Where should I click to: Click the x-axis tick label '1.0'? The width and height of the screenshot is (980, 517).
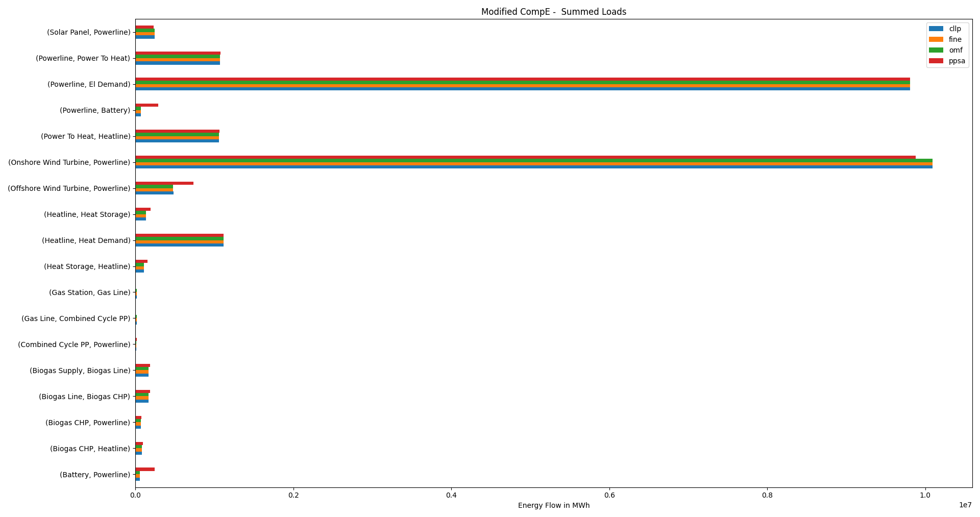(925, 495)
